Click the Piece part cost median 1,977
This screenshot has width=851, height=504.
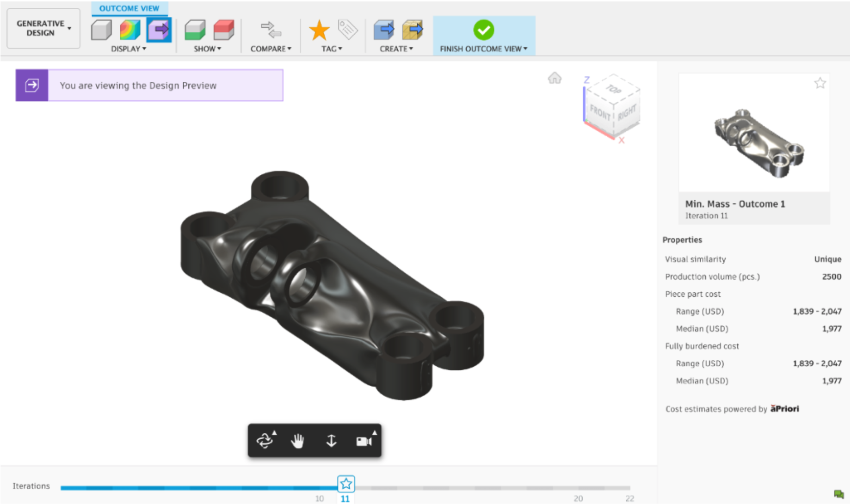click(832, 329)
